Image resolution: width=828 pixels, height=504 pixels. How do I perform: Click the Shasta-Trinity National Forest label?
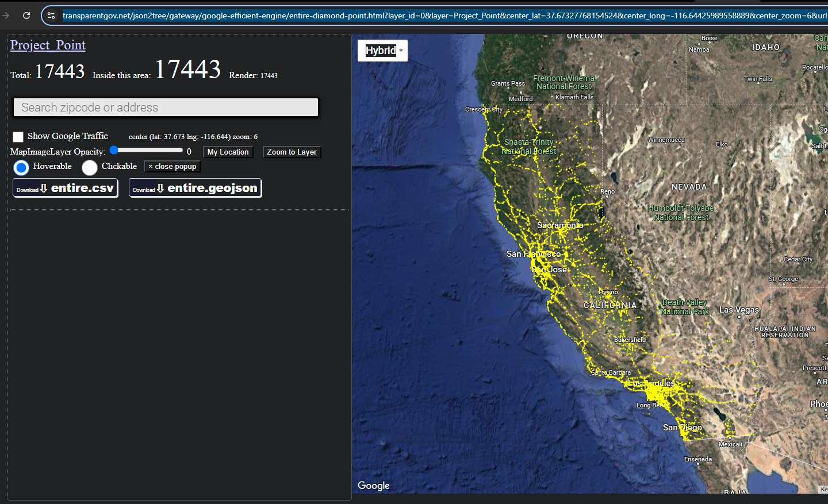tap(529, 147)
